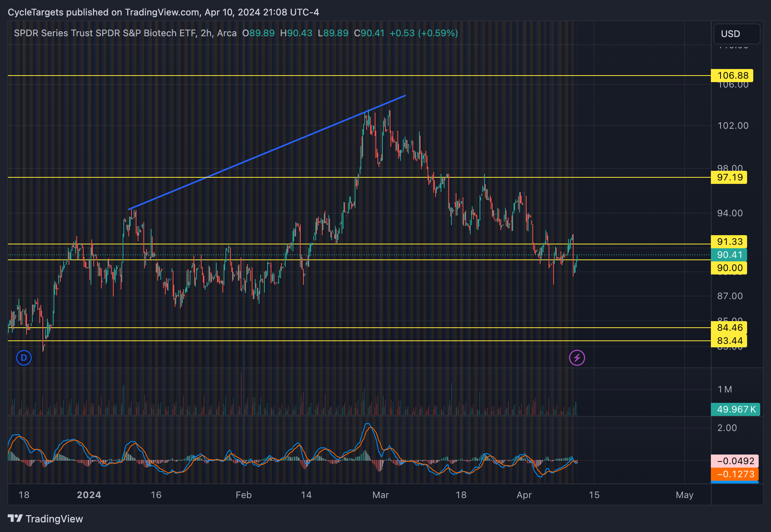Screen dimensions: 771x532
Task: Click the +0.53 (+0.59%) change text
Action: [424, 33]
